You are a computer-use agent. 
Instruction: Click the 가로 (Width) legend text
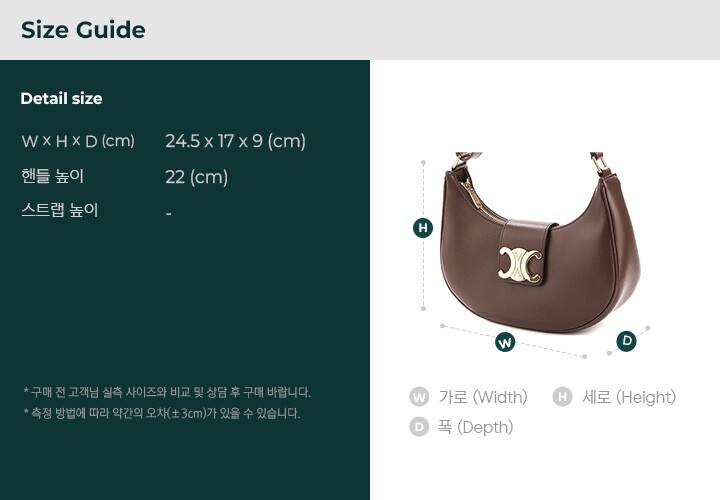483,397
